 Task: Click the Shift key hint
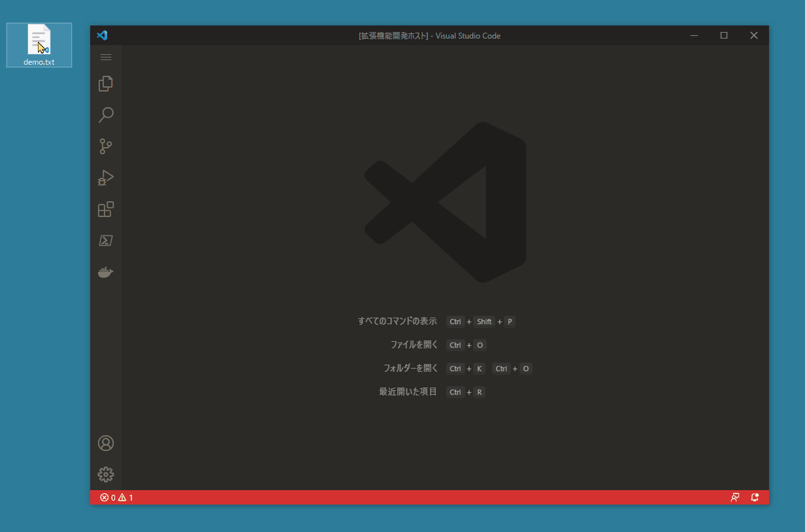tap(484, 322)
